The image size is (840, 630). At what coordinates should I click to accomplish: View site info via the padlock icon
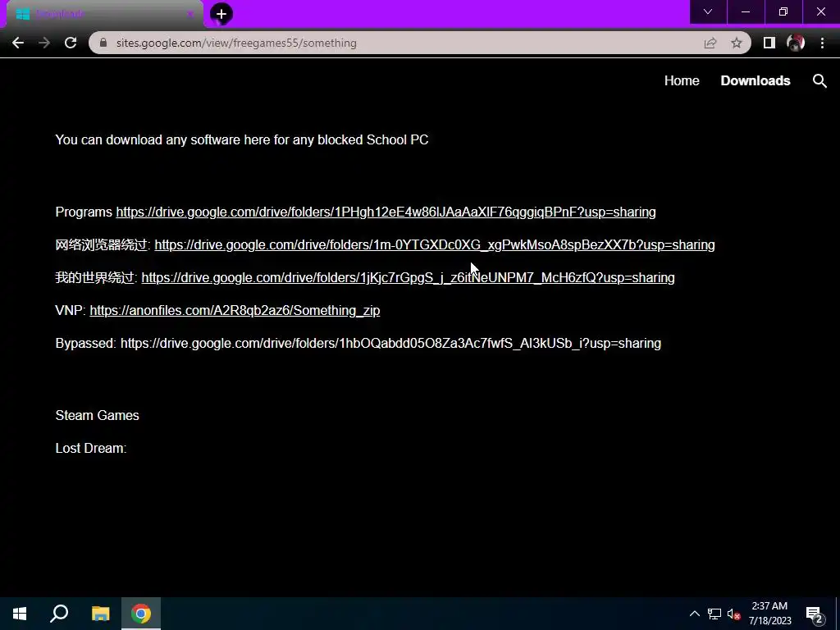point(104,43)
